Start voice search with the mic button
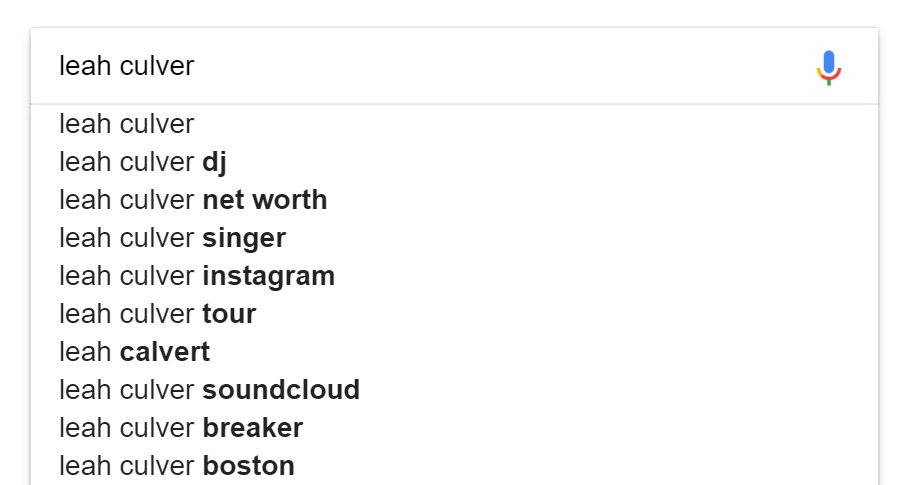Image resolution: width=907 pixels, height=485 pixels. (829, 67)
